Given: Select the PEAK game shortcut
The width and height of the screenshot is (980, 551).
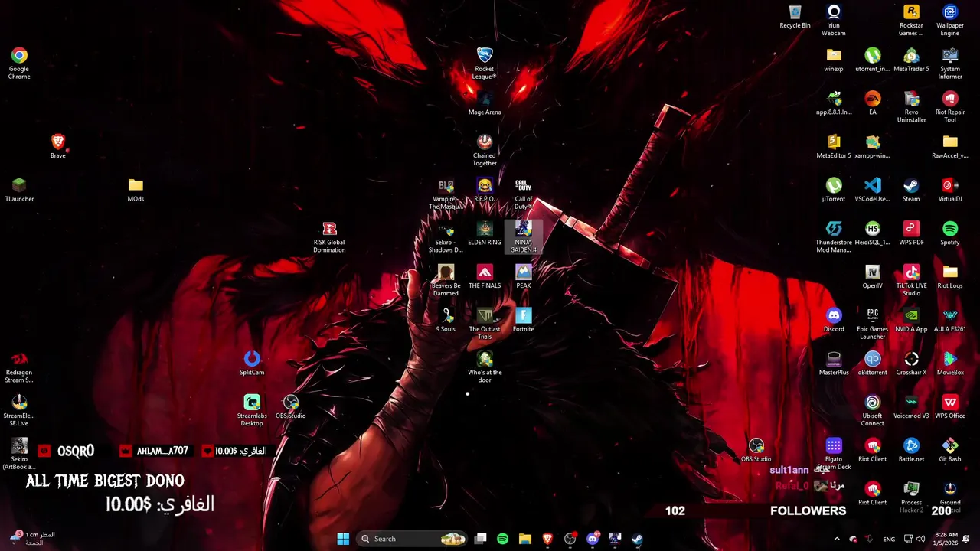Looking at the screenshot, I should click(x=524, y=276).
